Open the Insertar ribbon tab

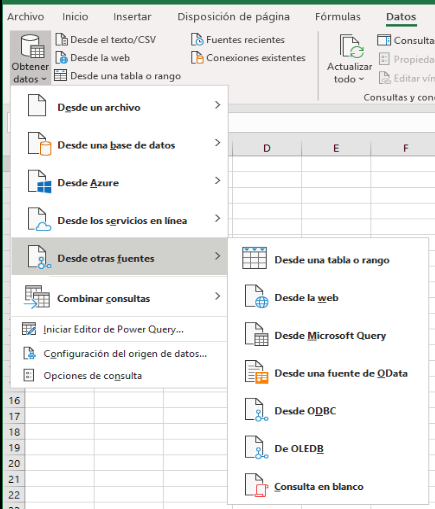coord(132,17)
